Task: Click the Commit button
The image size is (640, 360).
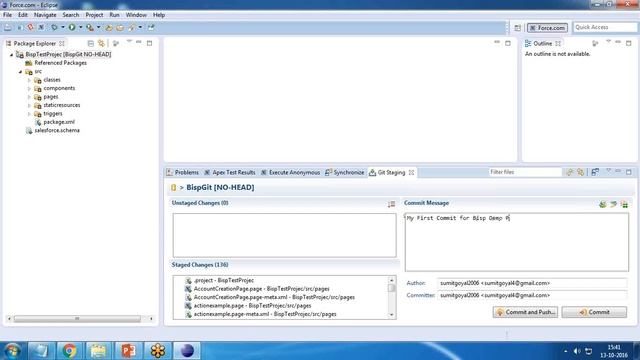Action: (594, 312)
